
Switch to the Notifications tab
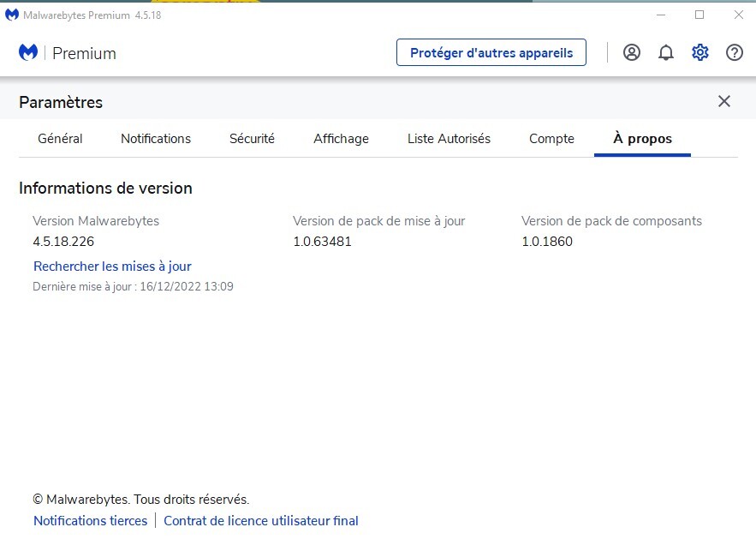[x=156, y=139]
